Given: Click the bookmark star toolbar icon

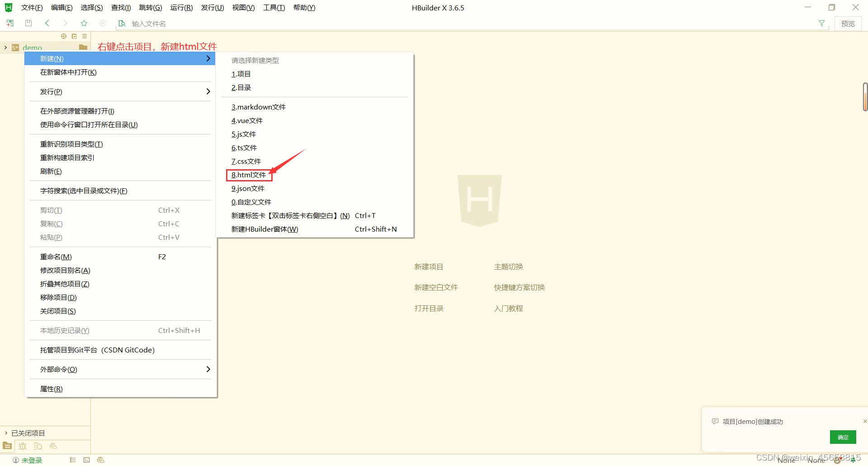Looking at the screenshot, I should coord(84,23).
